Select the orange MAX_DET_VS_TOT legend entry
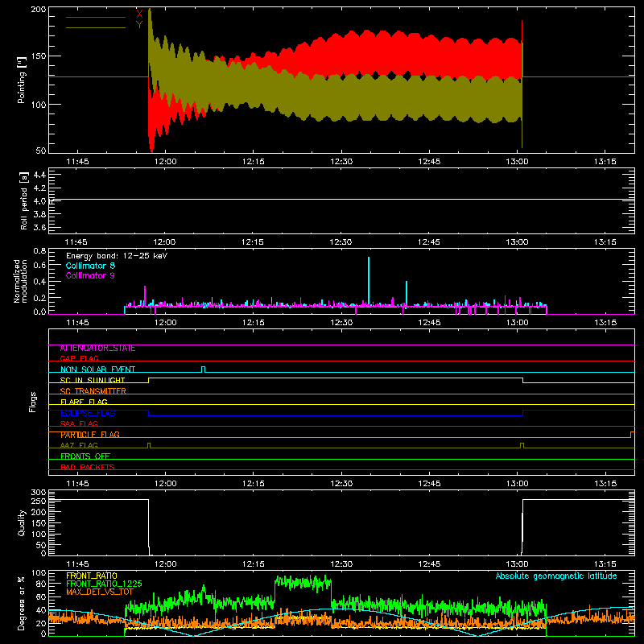The height and width of the screenshot is (644, 644). [x=100, y=592]
